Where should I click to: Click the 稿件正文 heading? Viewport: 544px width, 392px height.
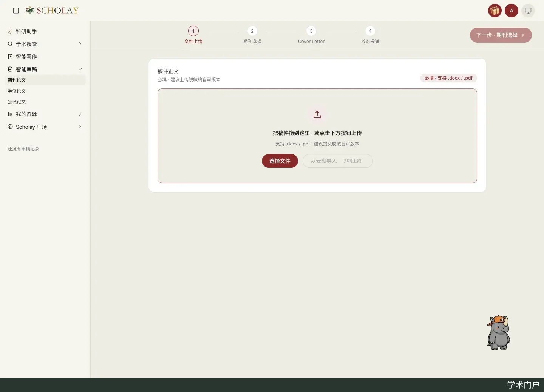click(x=168, y=71)
